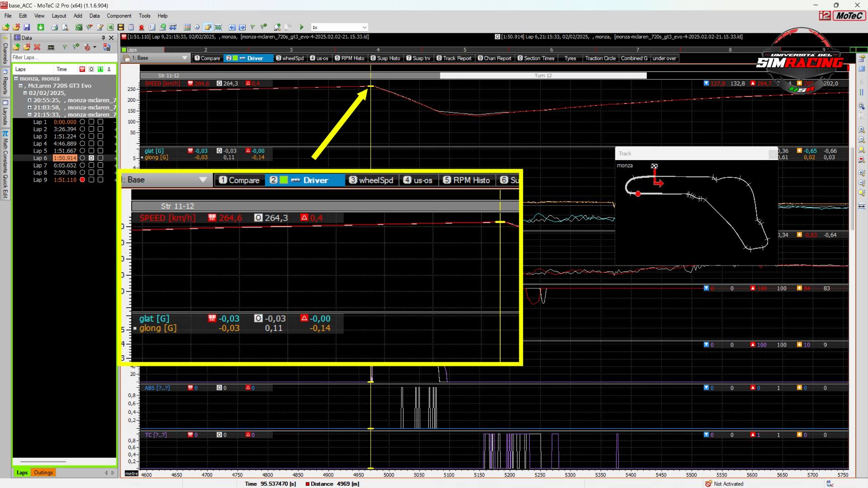Click the red X remove icon in Data panel

[37, 47]
